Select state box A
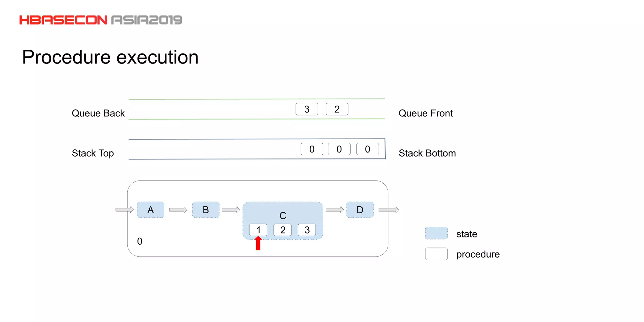The image size is (644, 322). pyautogui.click(x=151, y=210)
